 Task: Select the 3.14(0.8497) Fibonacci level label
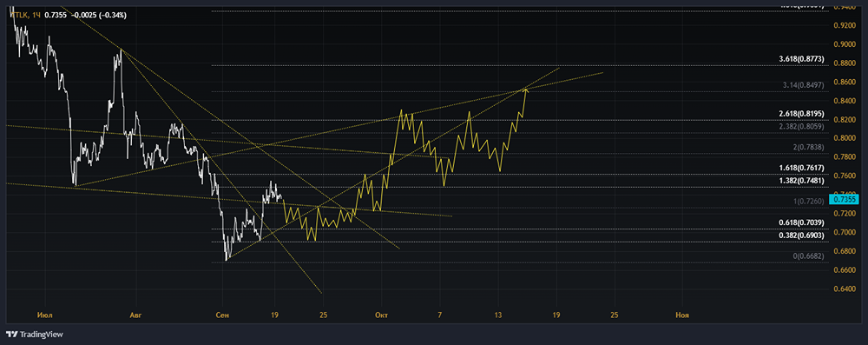point(804,85)
